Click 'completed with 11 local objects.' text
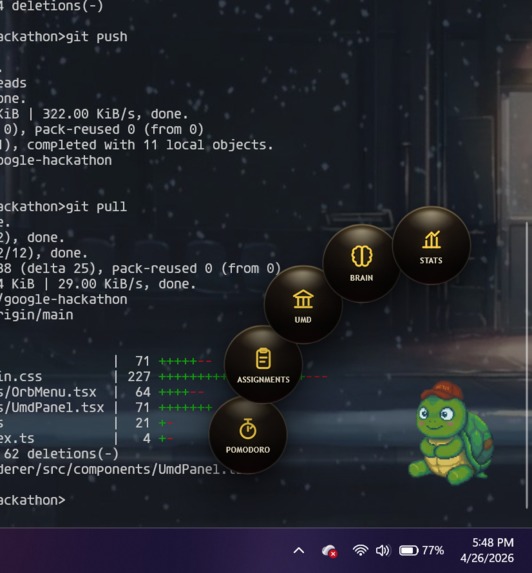Image resolution: width=532 pixels, height=573 pixels. [150, 145]
